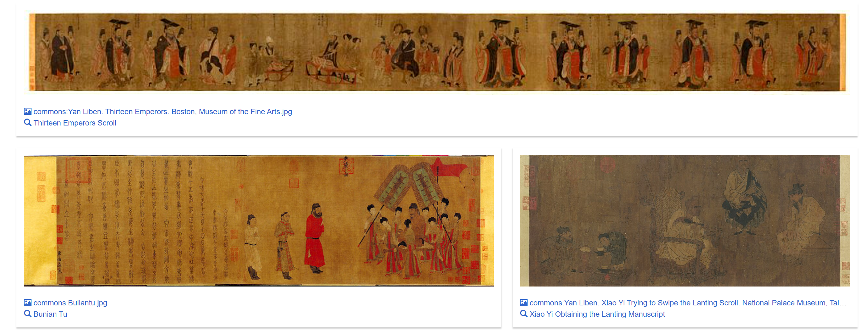Image resolution: width=868 pixels, height=334 pixels.
Task: Click the magnifier icon next to Bunian Tu
Action: tap(28, 314)
